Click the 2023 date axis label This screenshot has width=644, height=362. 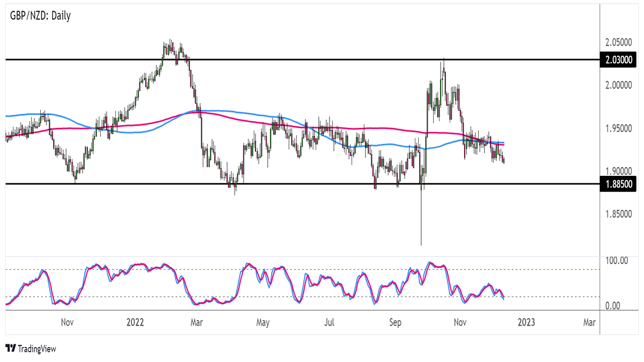pos(526,322)
